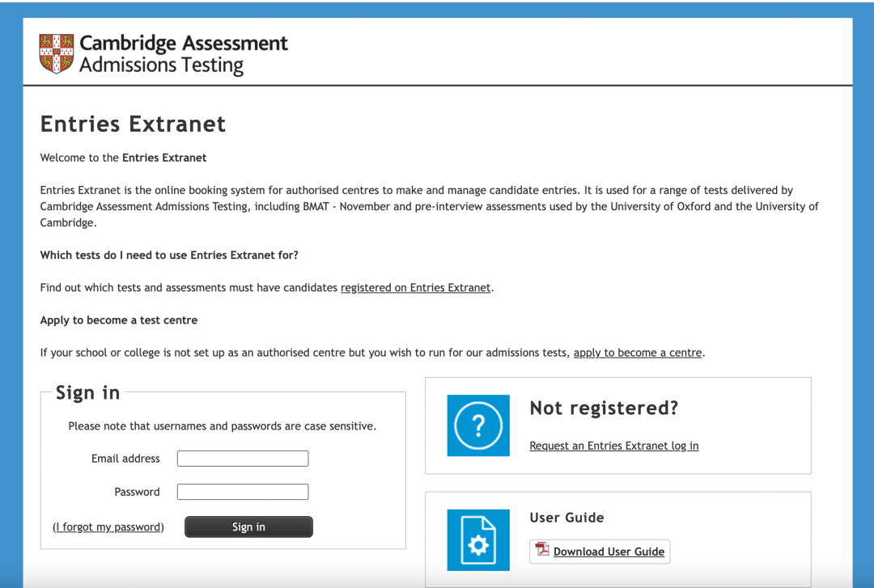Open the 'registered on Entries Extranet' link
The width and height of the screenshot is (874, 588).
point(416,288)
